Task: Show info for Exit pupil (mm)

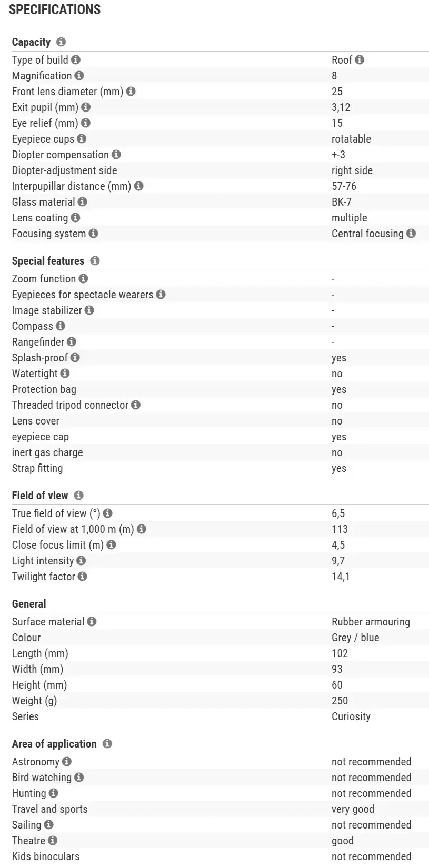Action: (x=86, y=107)
